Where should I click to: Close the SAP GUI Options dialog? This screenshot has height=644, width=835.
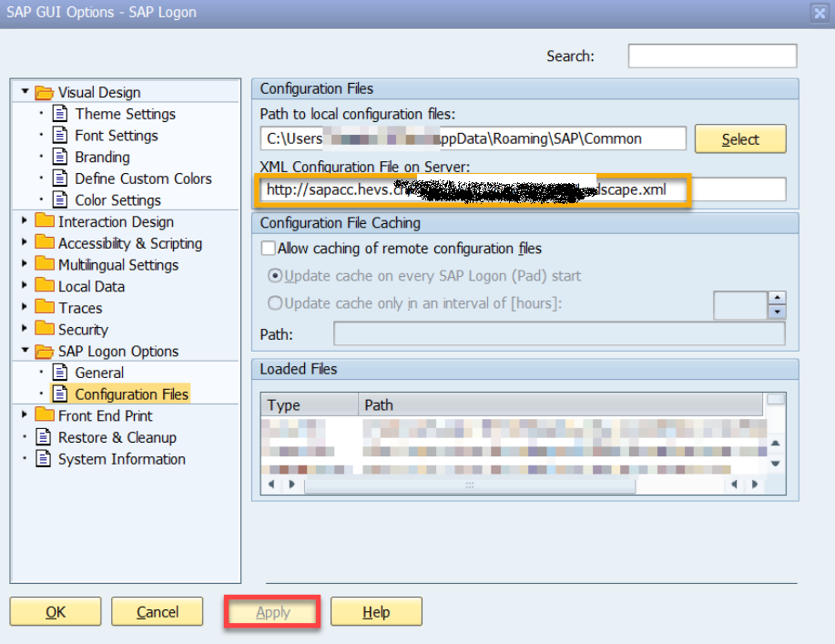[820, 12]
